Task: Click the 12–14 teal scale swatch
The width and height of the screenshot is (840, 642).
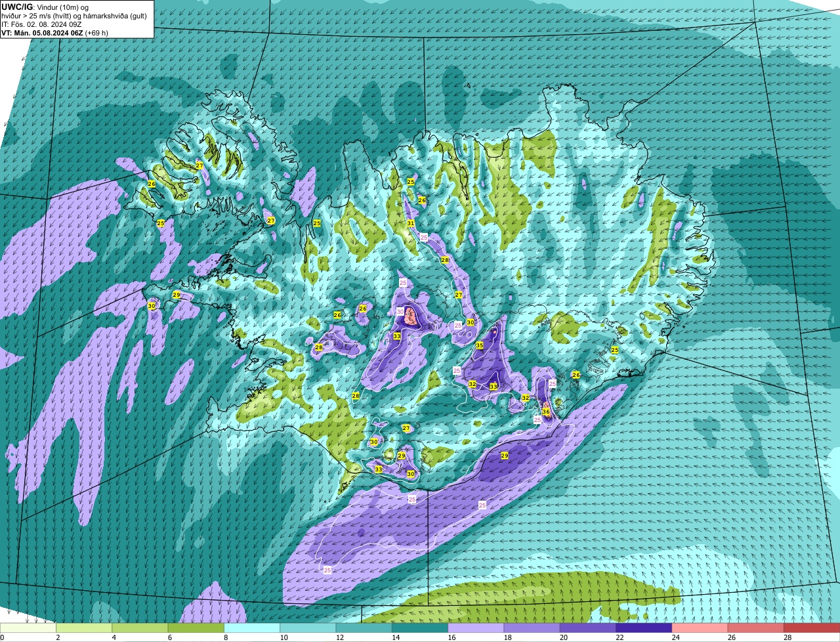Action: pos(364,628)
